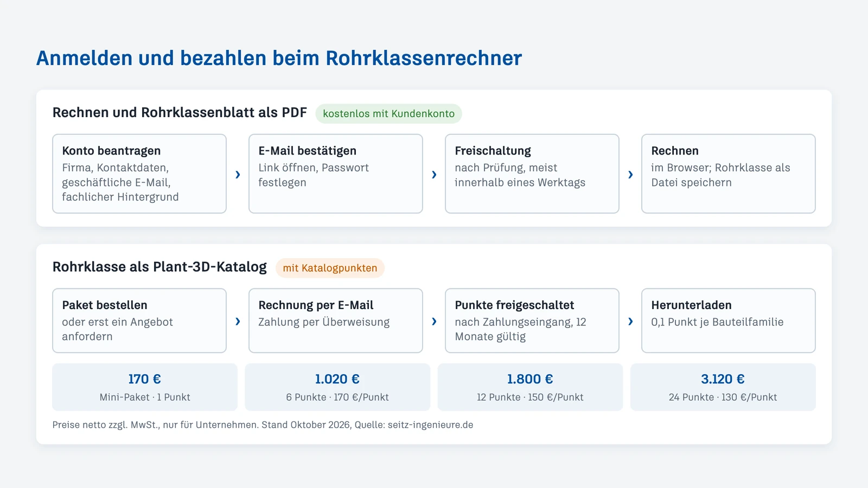Click the footnote mentioning seitz-ingenieure.de
This screenshot has height=488, width=868.
click(x=263, y=425)
